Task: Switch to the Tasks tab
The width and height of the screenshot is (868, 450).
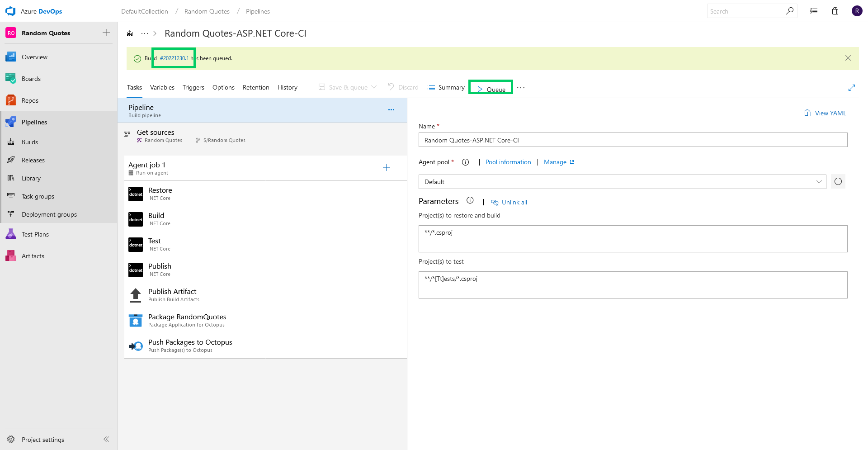Action: tap(134, 87)
